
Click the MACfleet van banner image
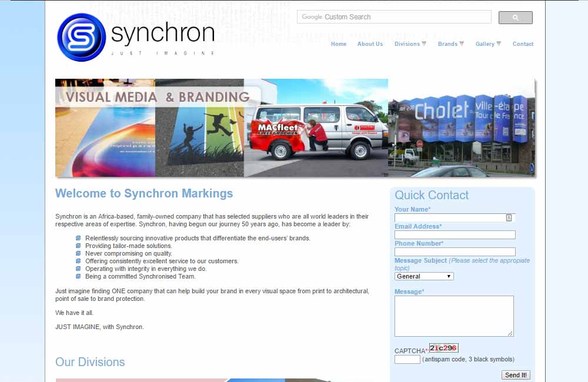[x=316, y=128]
